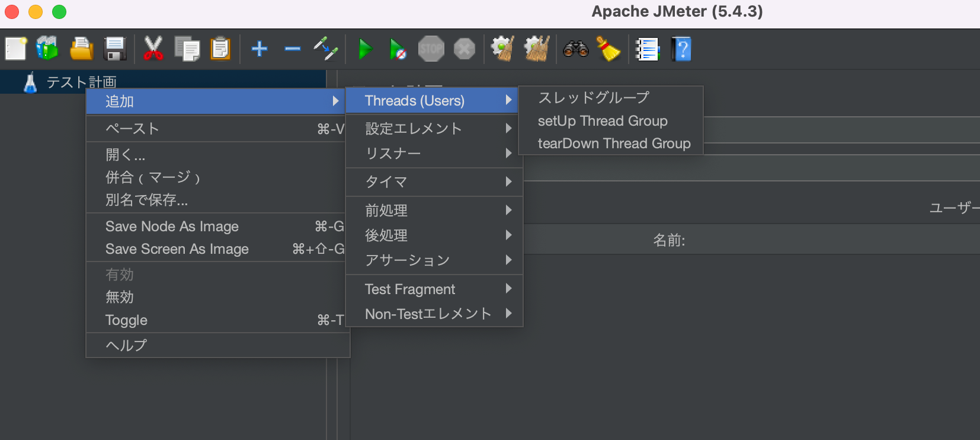Viewport: 980px width, 440px height.
Task: Expand the タイマ submenu
Action: pyautogui.click(x=434, y=182)
